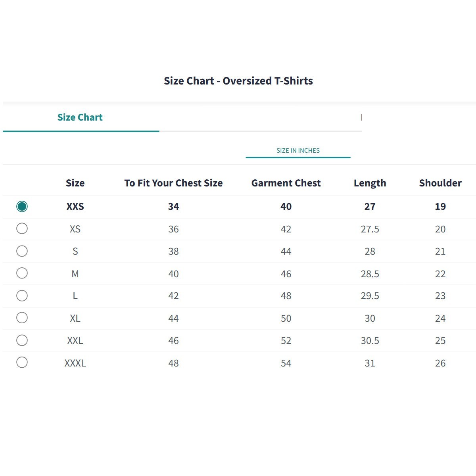This screenshot has height=476, width=476.
Task: Click the 'Shoulder' column header
Action: (x=440, y=183)
